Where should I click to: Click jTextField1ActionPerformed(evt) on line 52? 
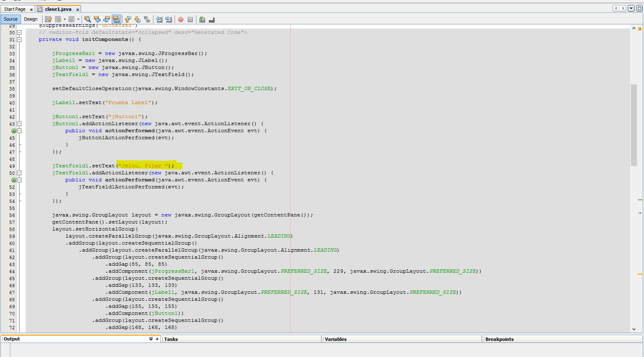click(130, 187)
